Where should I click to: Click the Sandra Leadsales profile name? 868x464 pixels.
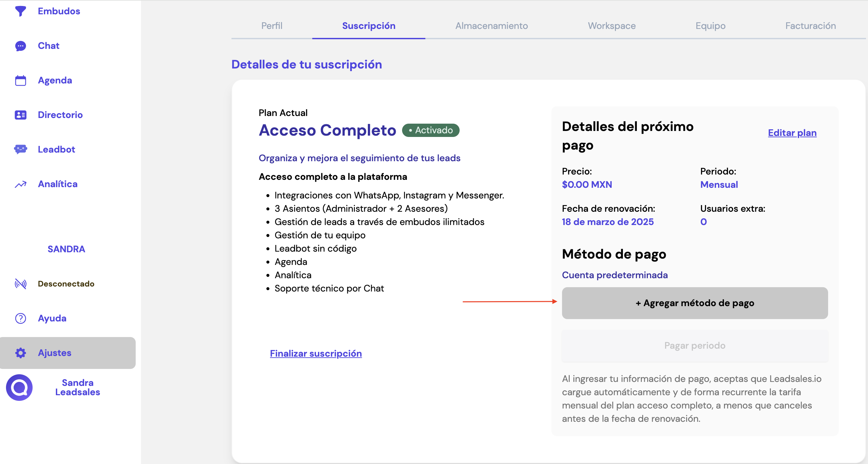[x=77, y=388]
